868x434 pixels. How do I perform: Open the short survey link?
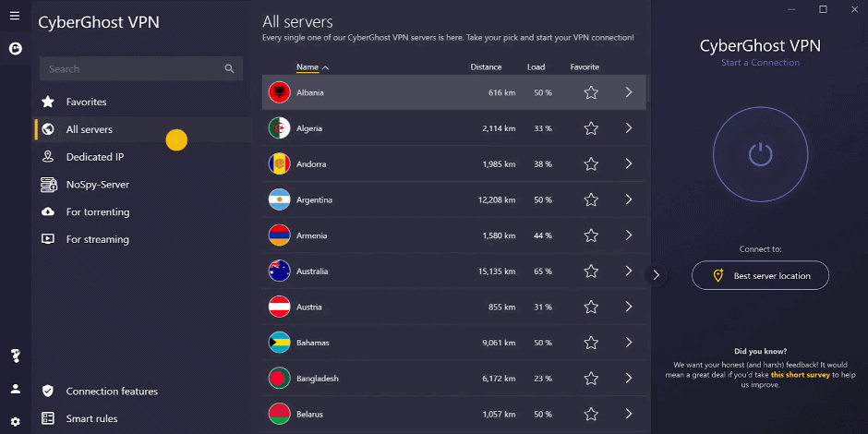tap(800, 375)
